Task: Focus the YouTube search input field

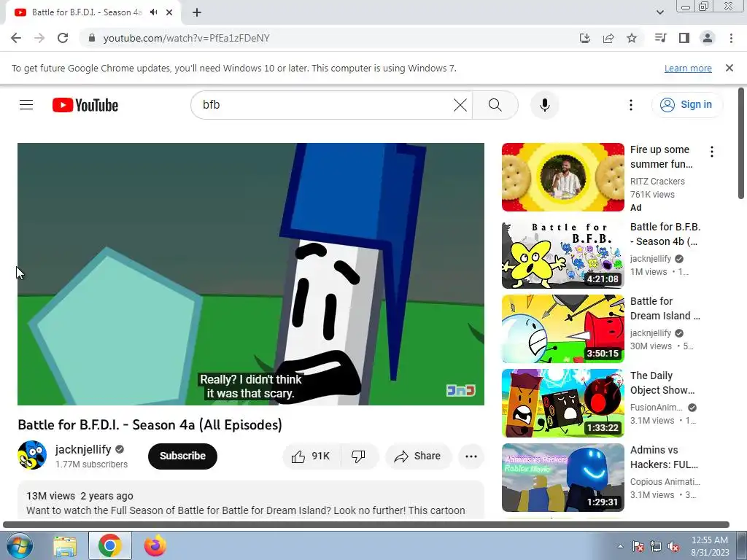Action: (326, 105)
